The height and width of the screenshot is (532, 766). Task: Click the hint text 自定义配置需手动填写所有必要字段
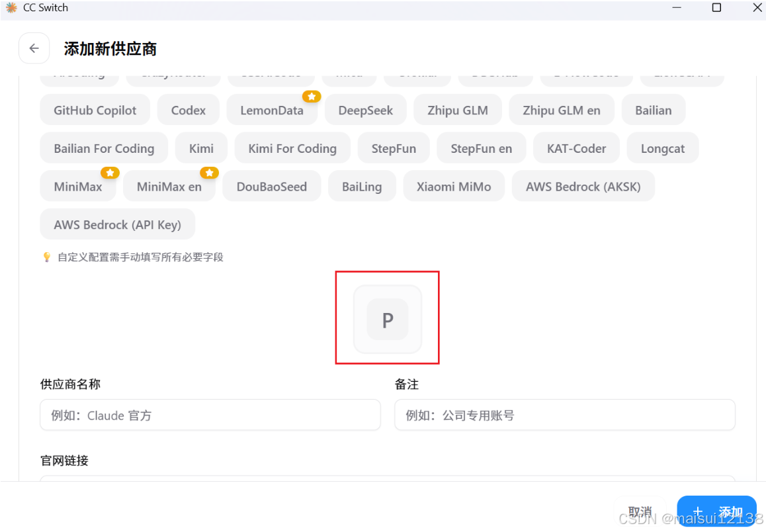pyautogui.click(x=140, y=257)
